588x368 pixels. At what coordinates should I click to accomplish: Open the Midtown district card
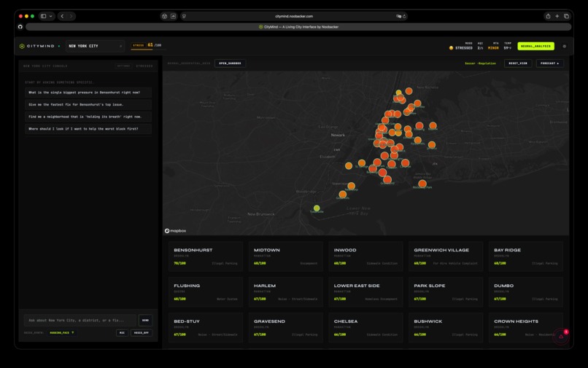point(286,257)
